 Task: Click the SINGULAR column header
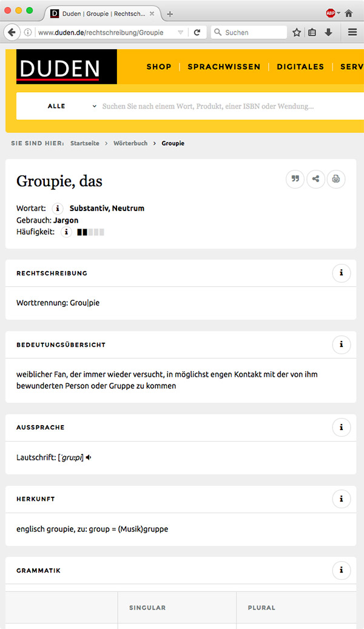[x=147, y=608]
